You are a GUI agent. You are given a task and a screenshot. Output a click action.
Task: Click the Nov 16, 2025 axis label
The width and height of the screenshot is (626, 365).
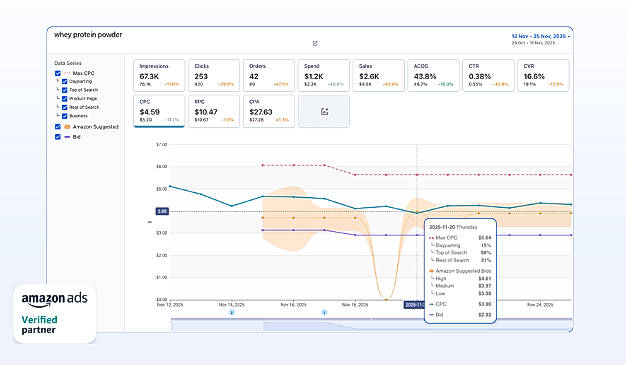pyautogui.click(x=293, y=305)
